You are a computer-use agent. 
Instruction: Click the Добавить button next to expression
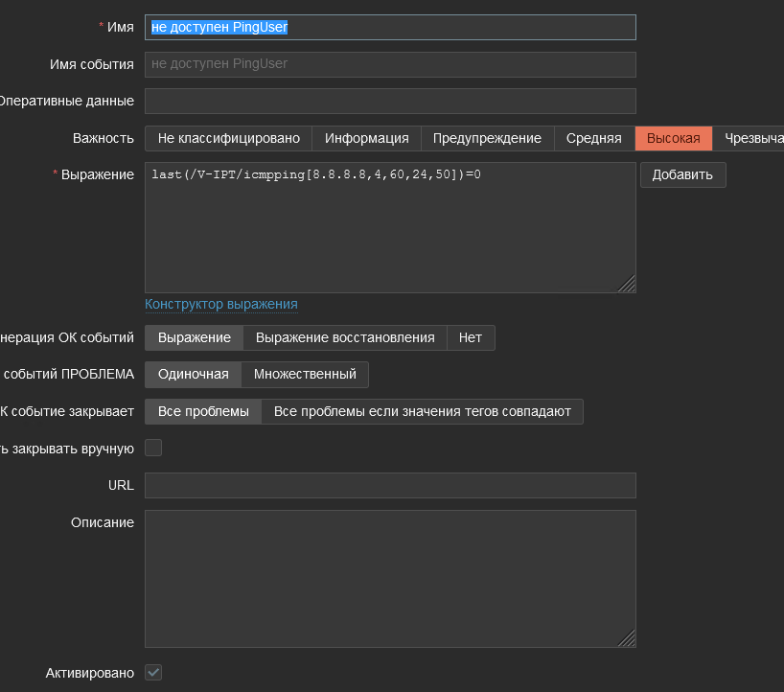pyautogui.click(x=682, y=175)
